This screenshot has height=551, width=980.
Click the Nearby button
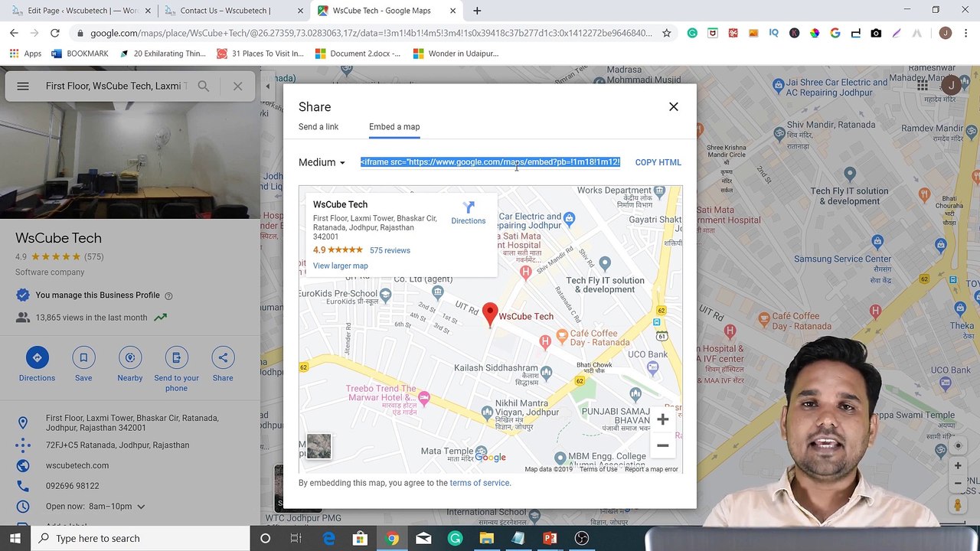(x=130, y=364)
